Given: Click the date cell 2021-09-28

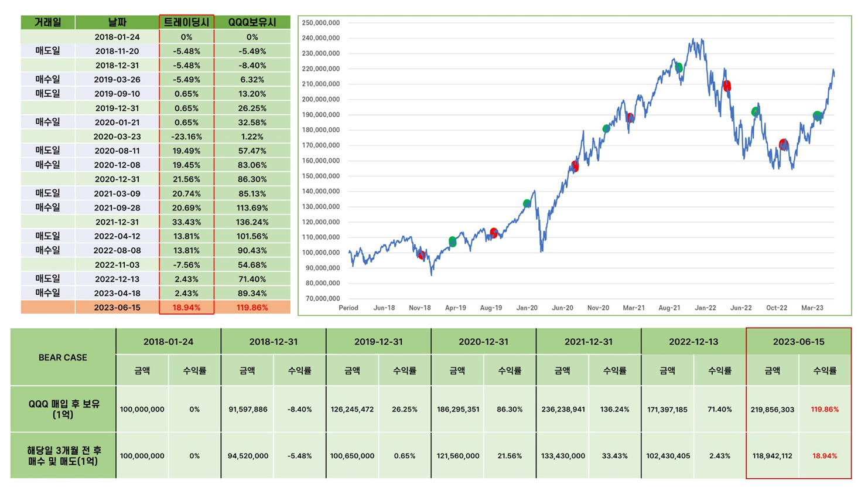Looking at the screenshot, I should click(117, 207).
